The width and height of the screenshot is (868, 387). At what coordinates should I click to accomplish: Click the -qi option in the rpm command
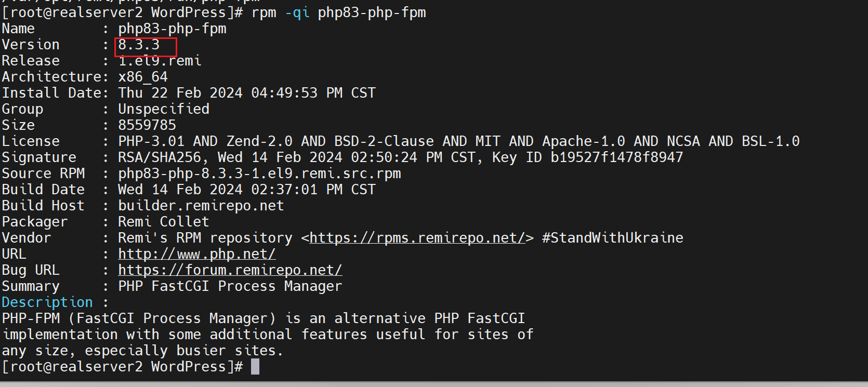[x=297, y=12]
